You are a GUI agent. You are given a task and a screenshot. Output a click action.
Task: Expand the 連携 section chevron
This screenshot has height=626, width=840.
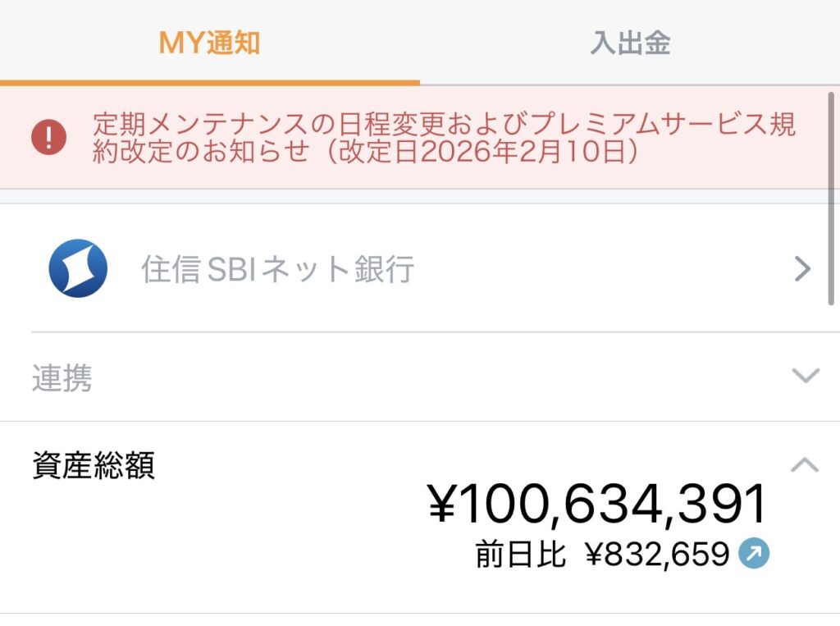[x=806, y=376]
